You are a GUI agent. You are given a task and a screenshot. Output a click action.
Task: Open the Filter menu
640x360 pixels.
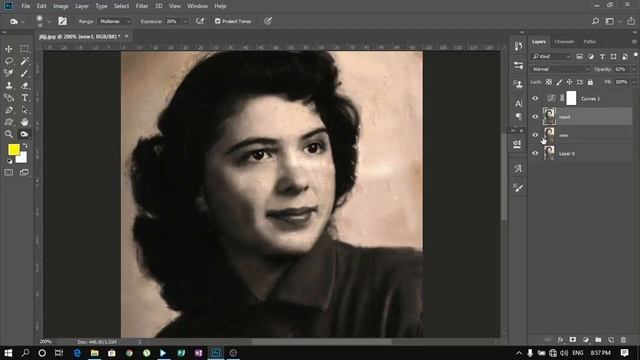pyautogui.click(x=142, y=6)
